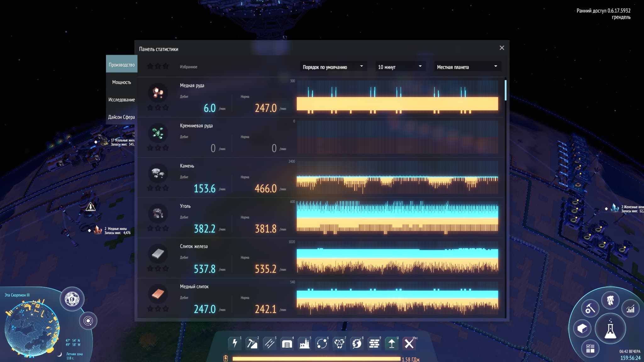Open the conveyor belts build category

click(269, 343)
